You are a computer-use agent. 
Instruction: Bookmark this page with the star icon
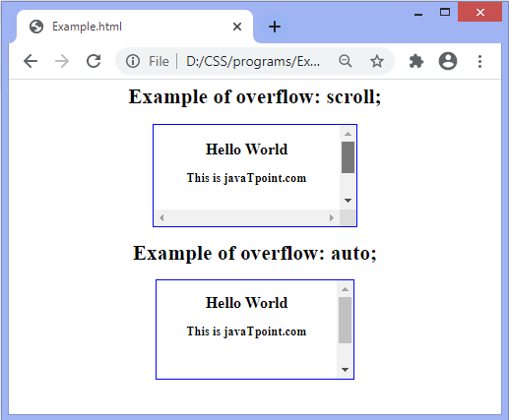click(x=377, y=61)
